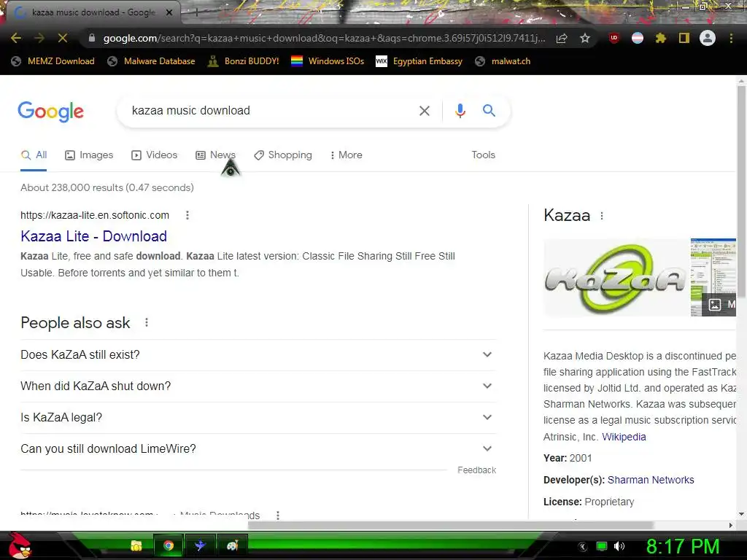Clear the search box with X
The width and height of the screenshot is (747, 560).
424,111
